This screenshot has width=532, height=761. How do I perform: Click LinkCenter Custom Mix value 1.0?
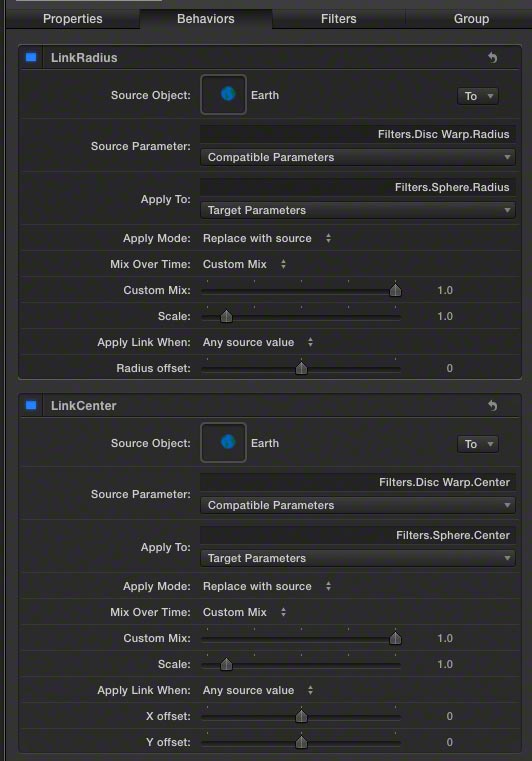[x=445, y=638]
